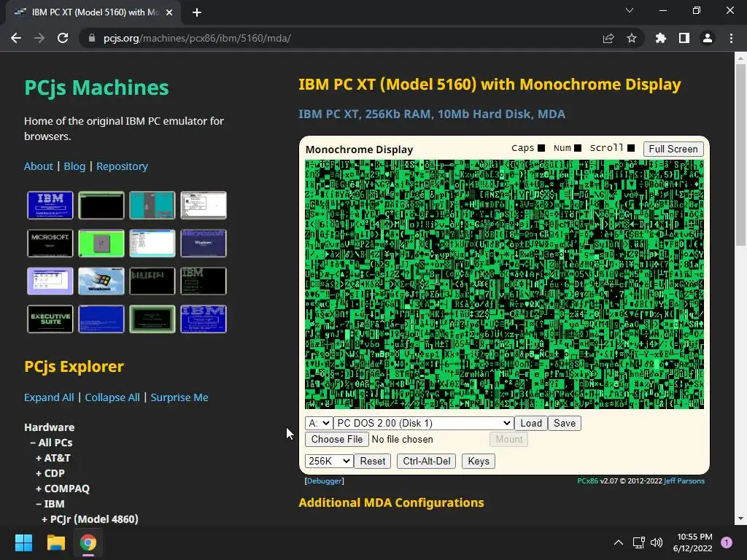Open the black MICROSOFT logo thumbnail
The height and width of the screenshot is (560, 747).
(x=50, y=243)
